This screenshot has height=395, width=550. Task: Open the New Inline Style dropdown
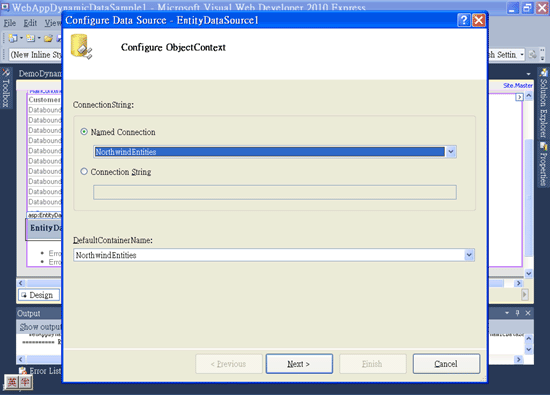pos(35,55)
